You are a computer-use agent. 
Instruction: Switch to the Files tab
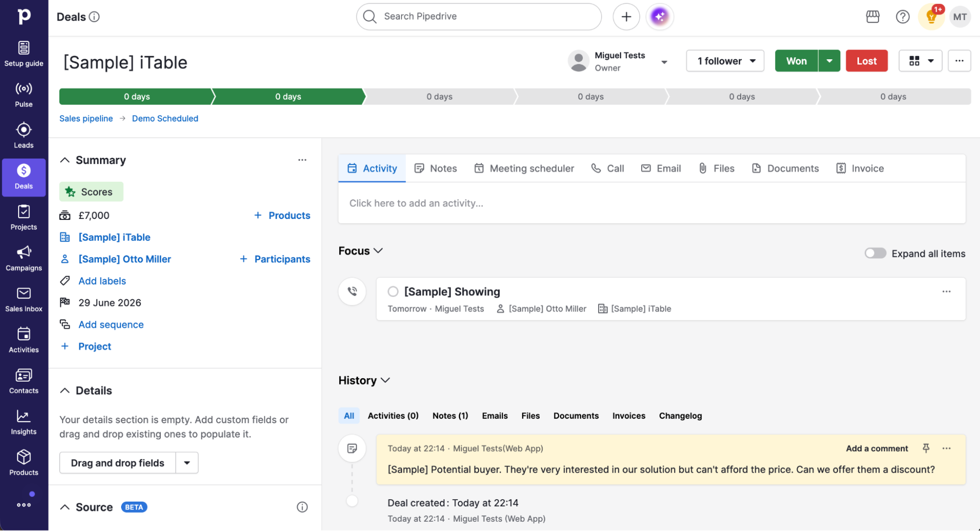(x=716, y=169)
